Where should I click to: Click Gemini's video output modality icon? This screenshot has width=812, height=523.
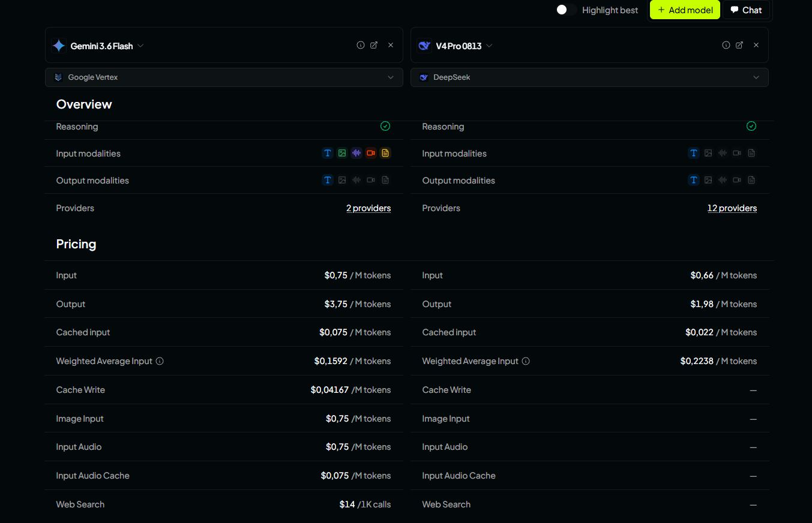click(371, 180)
